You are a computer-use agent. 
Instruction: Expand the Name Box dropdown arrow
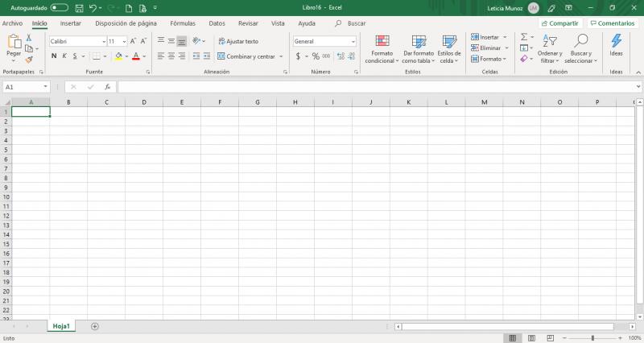tap(46, 87)
